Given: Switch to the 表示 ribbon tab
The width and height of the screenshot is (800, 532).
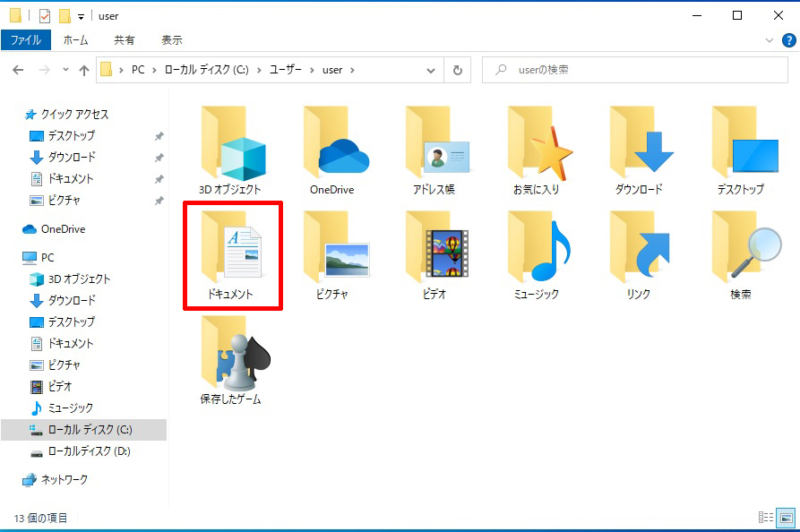Looking at the screenshot, I should pyautogui.click(x=171, y=39).
